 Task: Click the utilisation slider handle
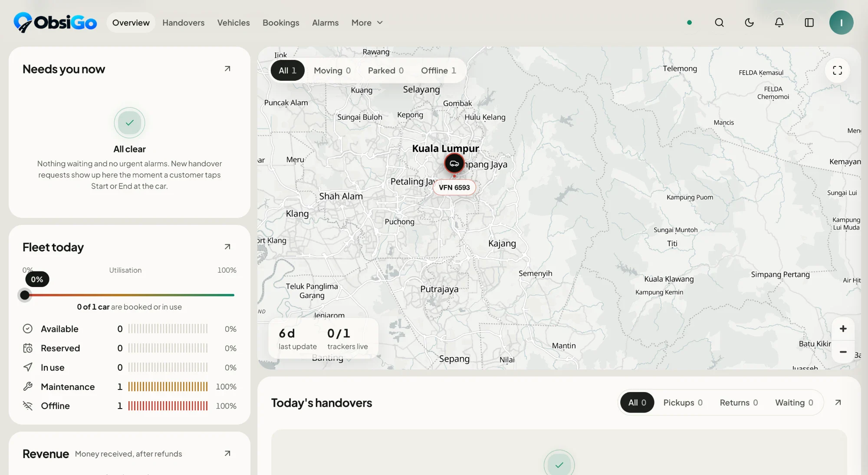pyautogui.click(x=25, y=295)
